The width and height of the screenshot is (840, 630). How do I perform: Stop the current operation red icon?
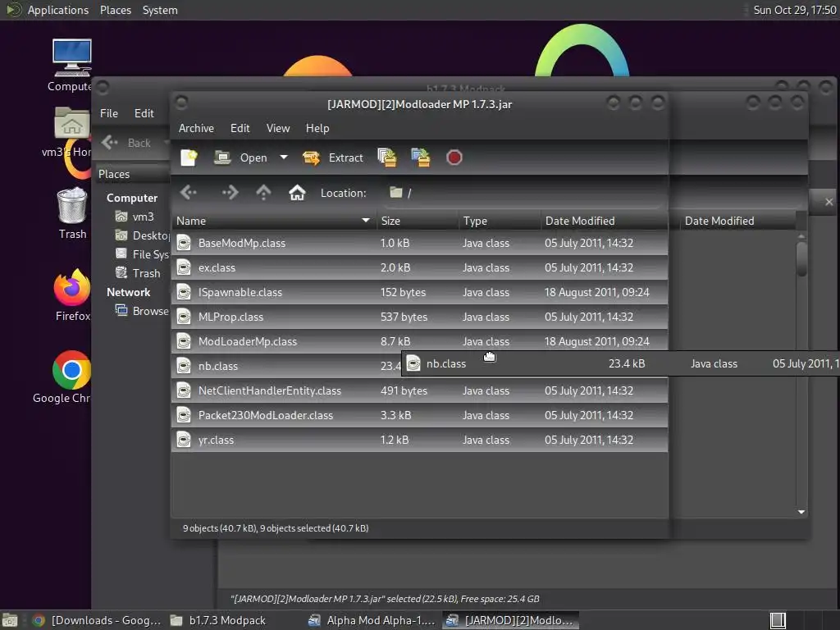coord(454,157)
